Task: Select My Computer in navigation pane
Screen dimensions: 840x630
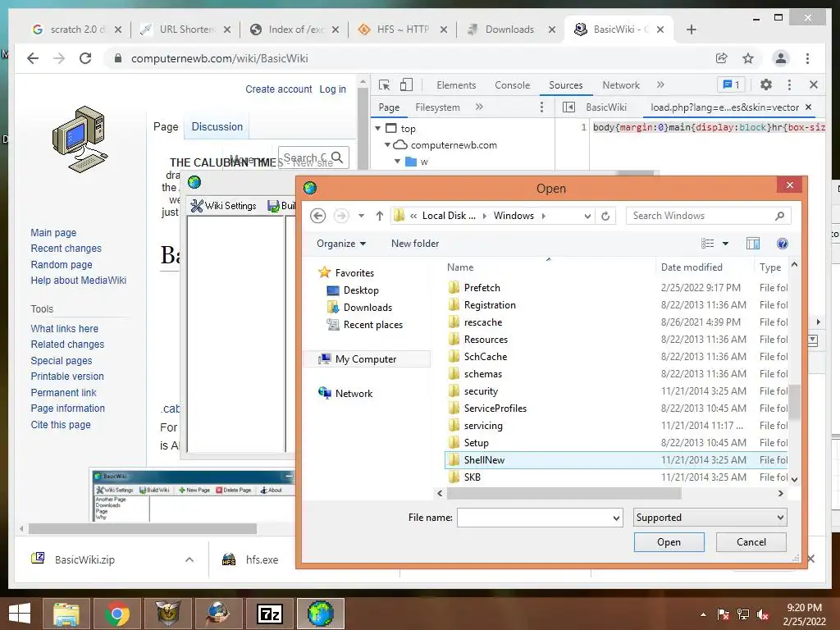Action: (x=367, y=359)
